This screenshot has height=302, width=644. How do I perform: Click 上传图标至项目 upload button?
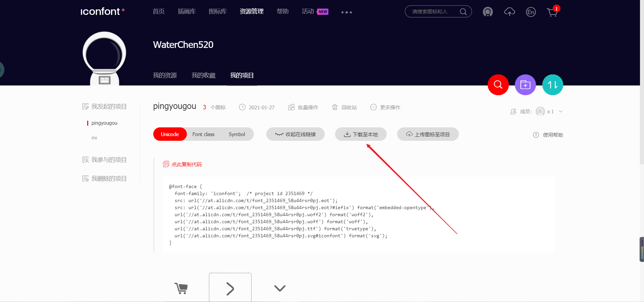pos(428,134)
